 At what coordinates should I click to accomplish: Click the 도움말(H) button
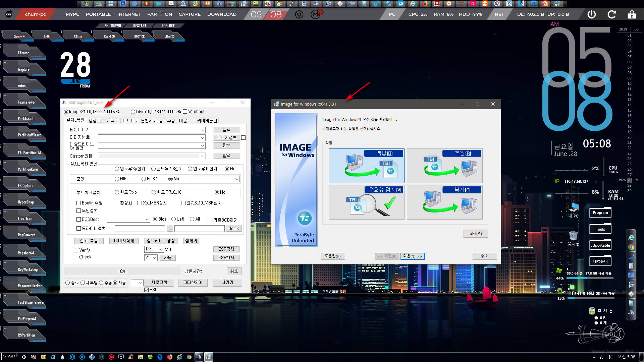(x=332, y=256)
